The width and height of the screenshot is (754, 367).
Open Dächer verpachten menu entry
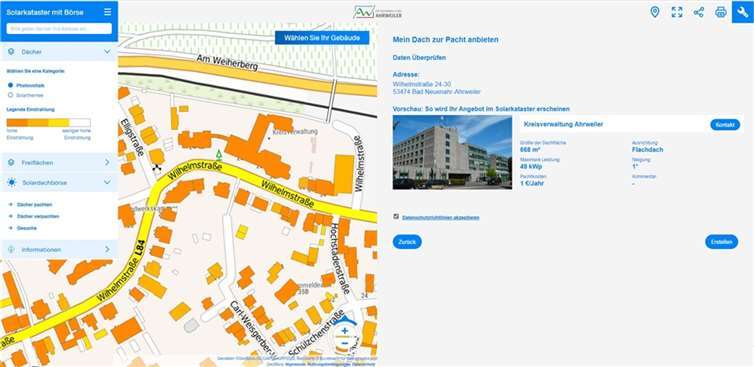(x=38, y=216)
